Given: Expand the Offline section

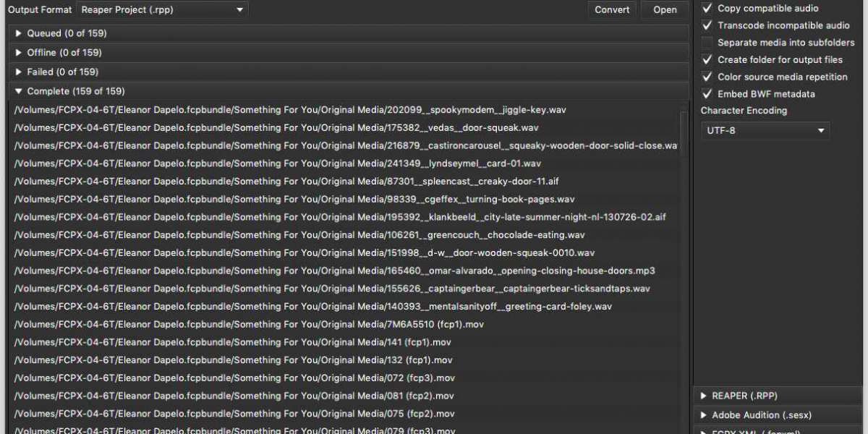Looking at the screenshot, I should point(19,53).
